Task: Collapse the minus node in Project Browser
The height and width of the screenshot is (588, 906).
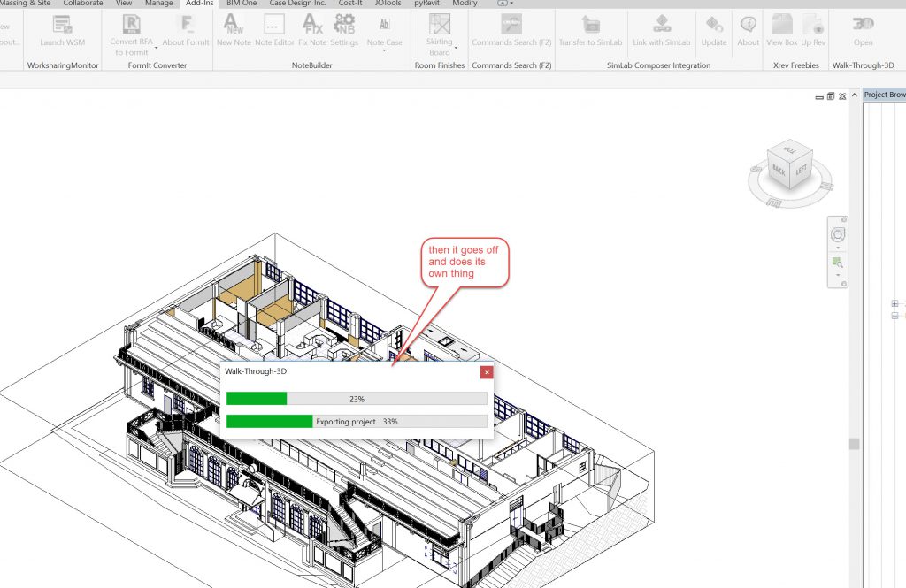Action: (894, 315)
